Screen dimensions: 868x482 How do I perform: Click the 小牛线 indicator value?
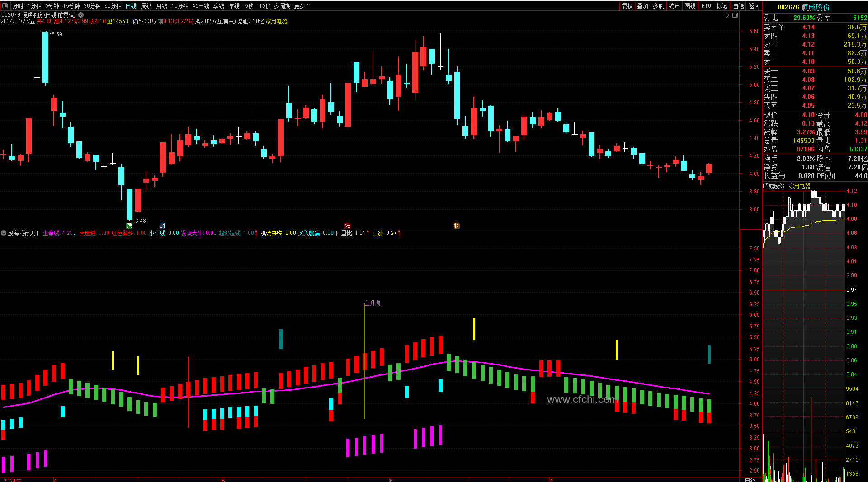coord(164,233)
